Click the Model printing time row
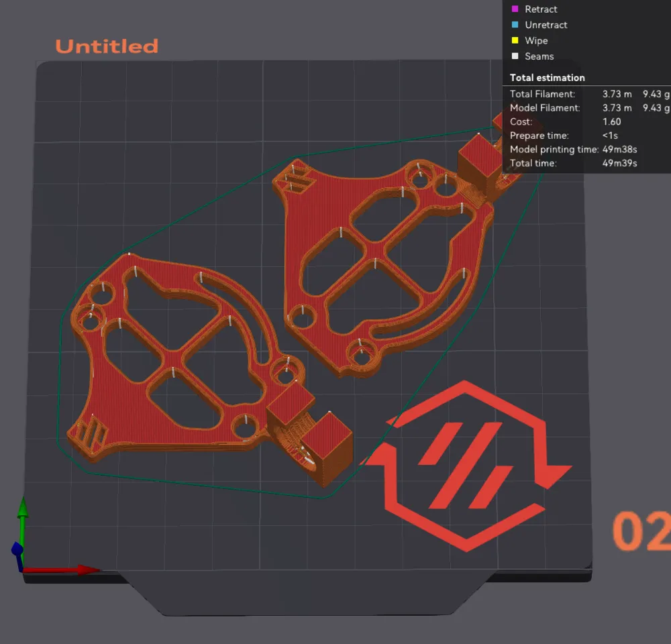The height and width of the screenshot is (644, 671). (574, 150)
